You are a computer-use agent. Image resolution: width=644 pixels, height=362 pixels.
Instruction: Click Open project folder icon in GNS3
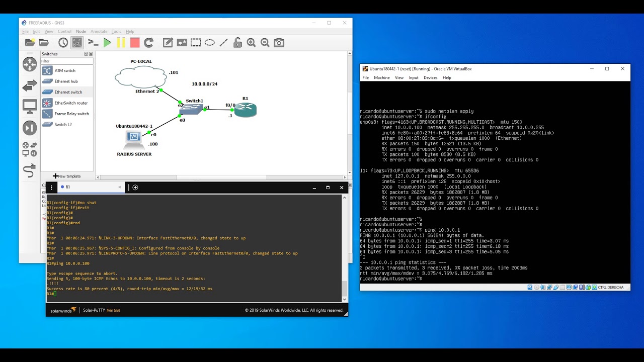click(x=44, y=43)
